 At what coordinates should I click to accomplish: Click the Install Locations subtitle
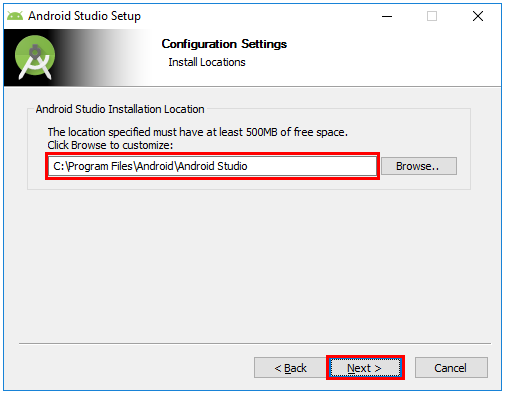[207, 62]
